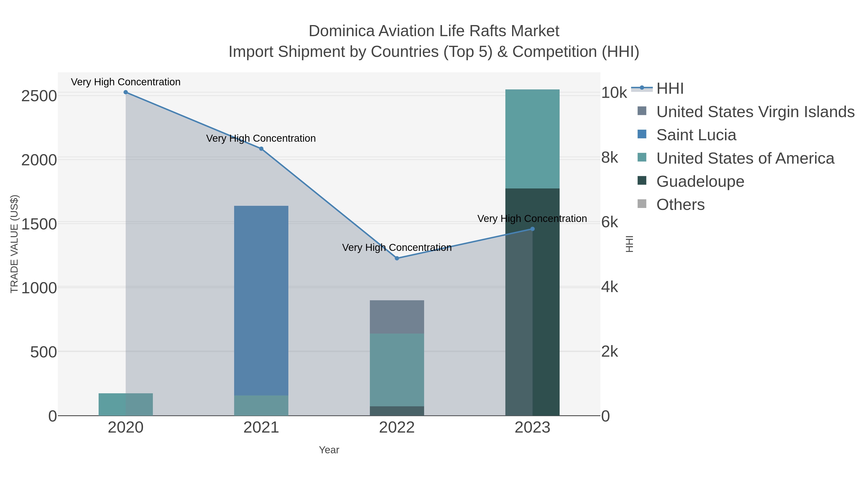
Task: Select the 2022 HHI data point
Action: 397,258
